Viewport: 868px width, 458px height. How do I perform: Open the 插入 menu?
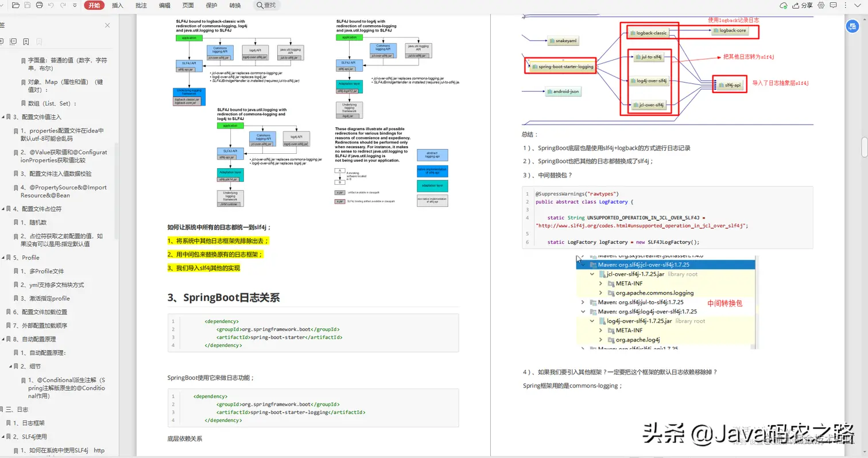tap(117, 5)
